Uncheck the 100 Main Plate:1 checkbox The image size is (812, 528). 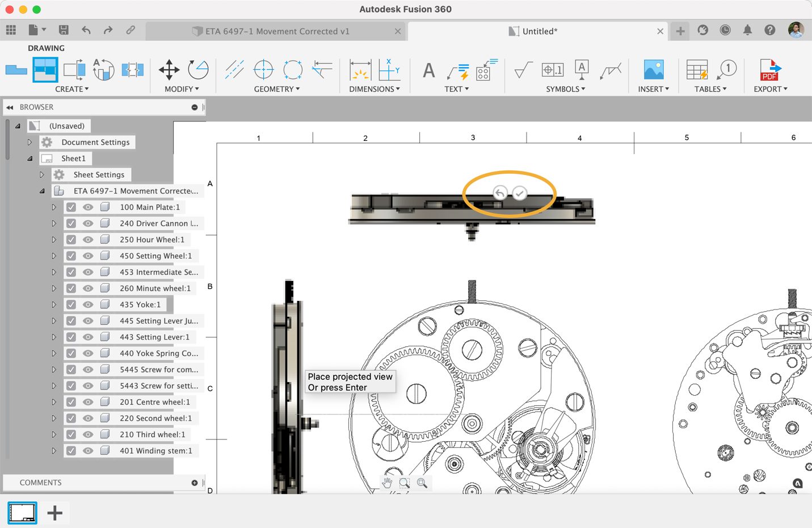click(x=71, y=207)
